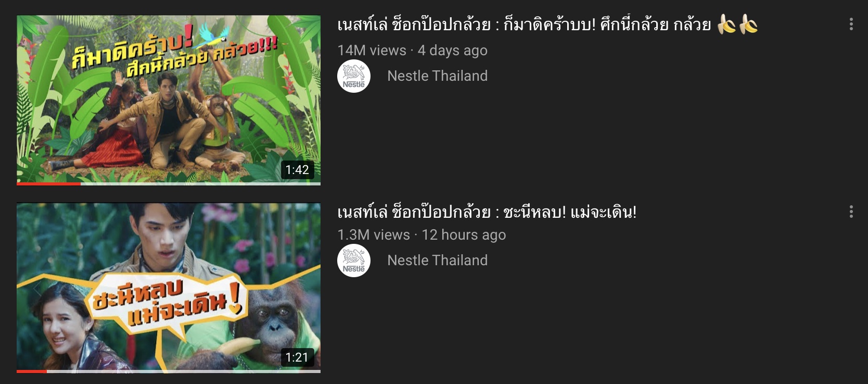
Task: Click "1.3M views · 12 hours ago" text
Action: tap(422, 235)
